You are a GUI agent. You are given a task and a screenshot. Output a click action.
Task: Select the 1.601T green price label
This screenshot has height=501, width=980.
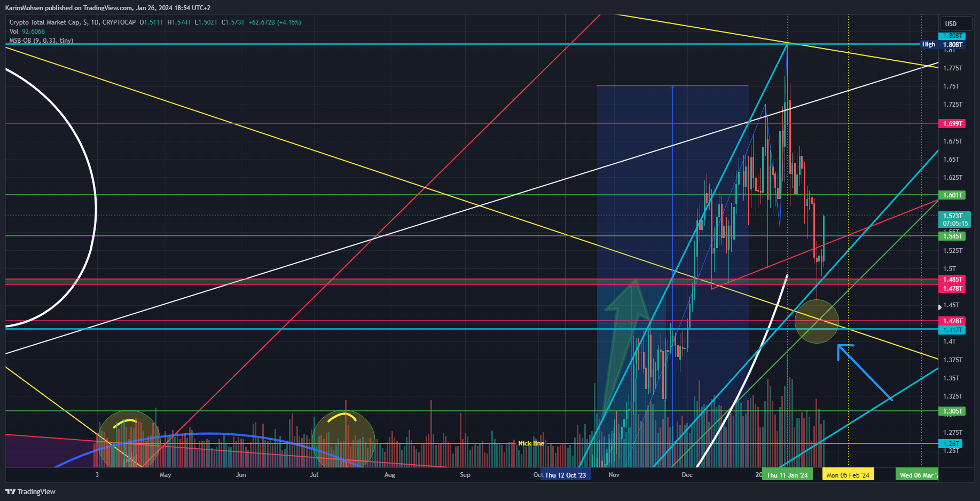pos(952,195)
